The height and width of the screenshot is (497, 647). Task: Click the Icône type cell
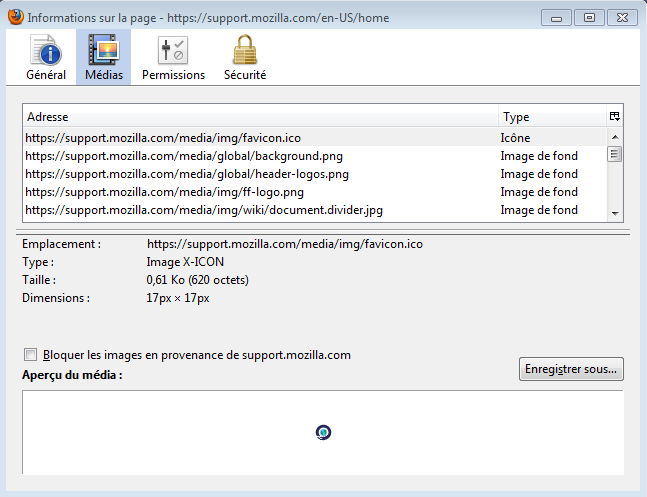coord(515,138)
